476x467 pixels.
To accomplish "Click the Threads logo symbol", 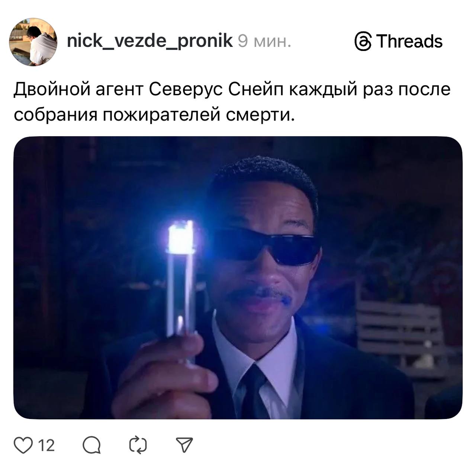I will click(x=363, y=41).
